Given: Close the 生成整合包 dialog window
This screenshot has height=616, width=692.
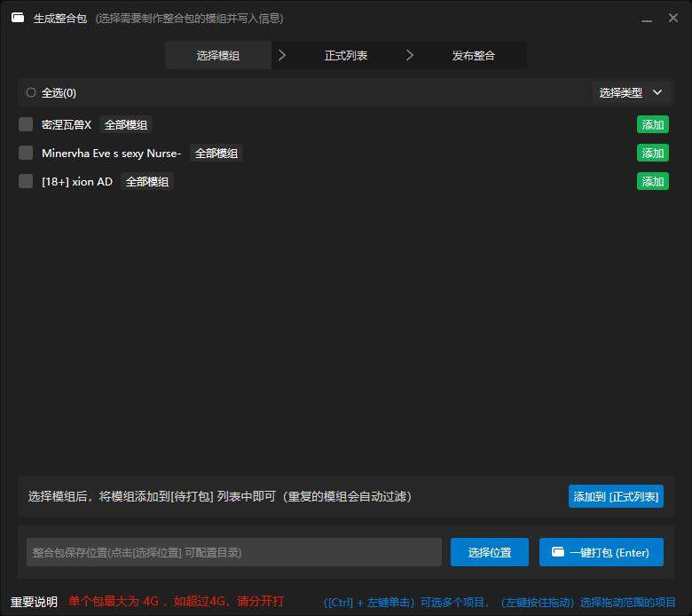Looking at the screenshot, I should point(673,18).
